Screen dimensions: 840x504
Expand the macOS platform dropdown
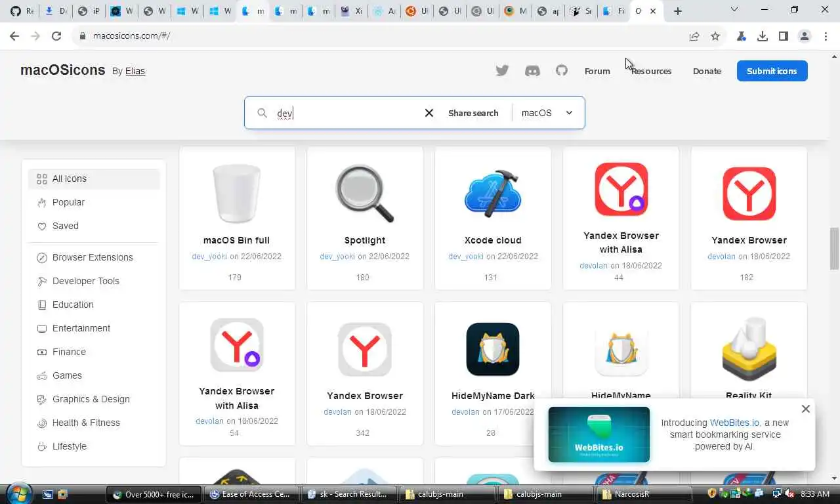click(547, 113)
